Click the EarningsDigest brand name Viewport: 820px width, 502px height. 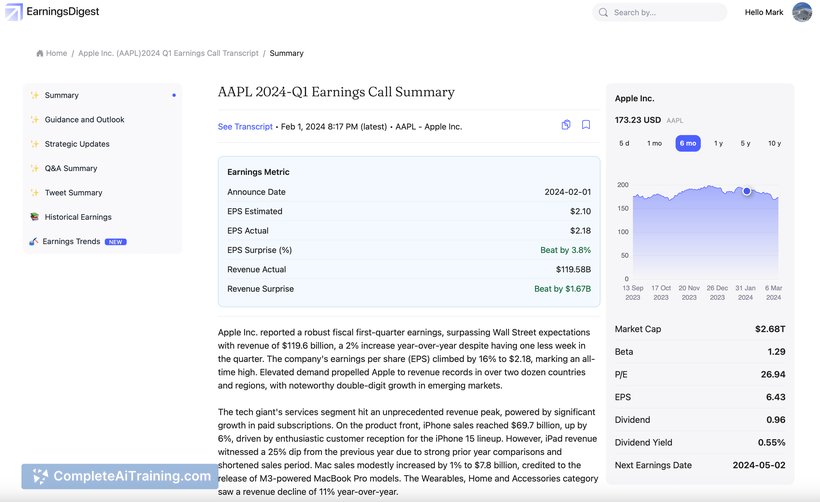pos(63,12)
